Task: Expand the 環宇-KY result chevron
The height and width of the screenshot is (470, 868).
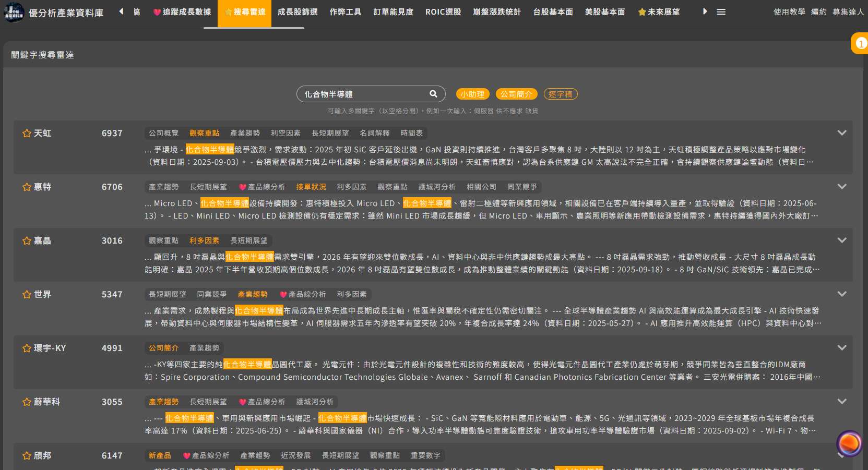Action: coord(841,348)
